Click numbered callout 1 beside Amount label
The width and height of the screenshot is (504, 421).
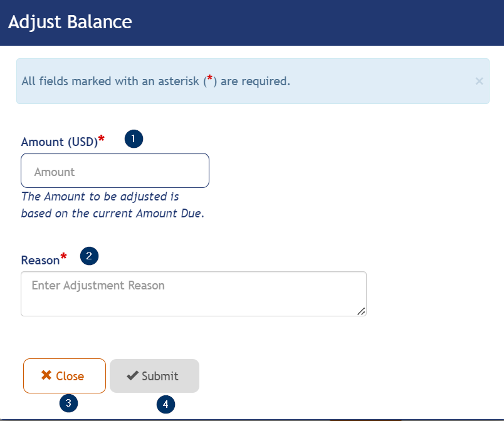(134, 138)
